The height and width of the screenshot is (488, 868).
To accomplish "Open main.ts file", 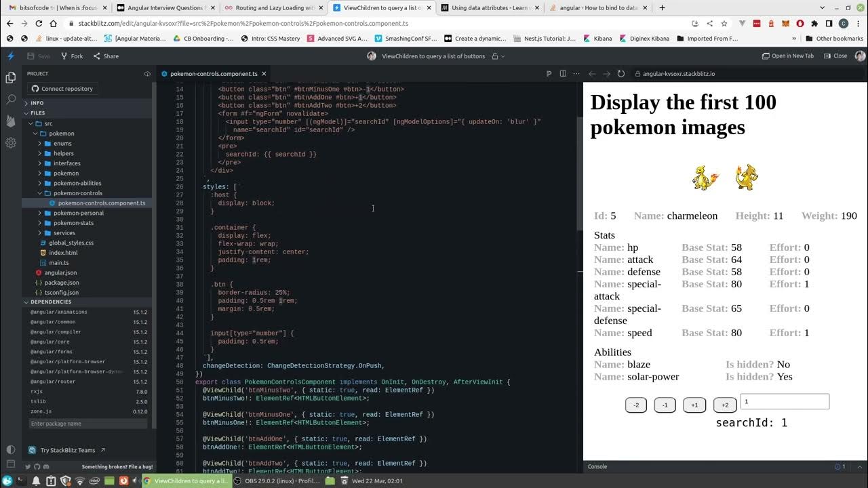I will tap(58, 262).
